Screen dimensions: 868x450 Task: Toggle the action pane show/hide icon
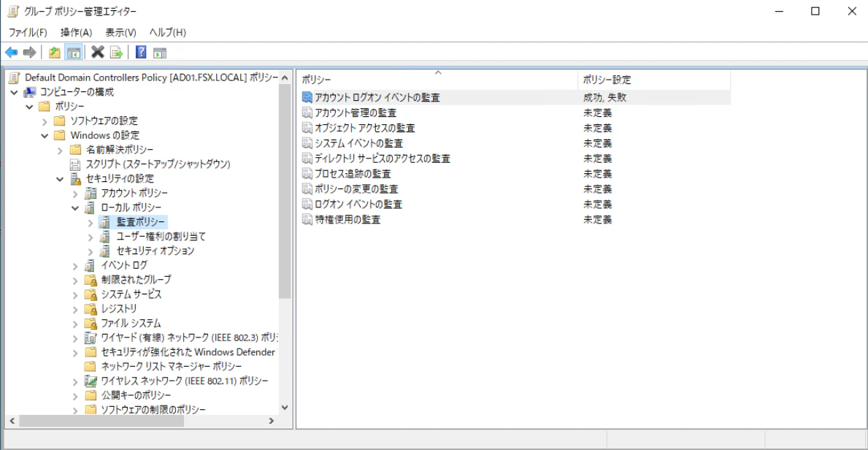point(159,53)
